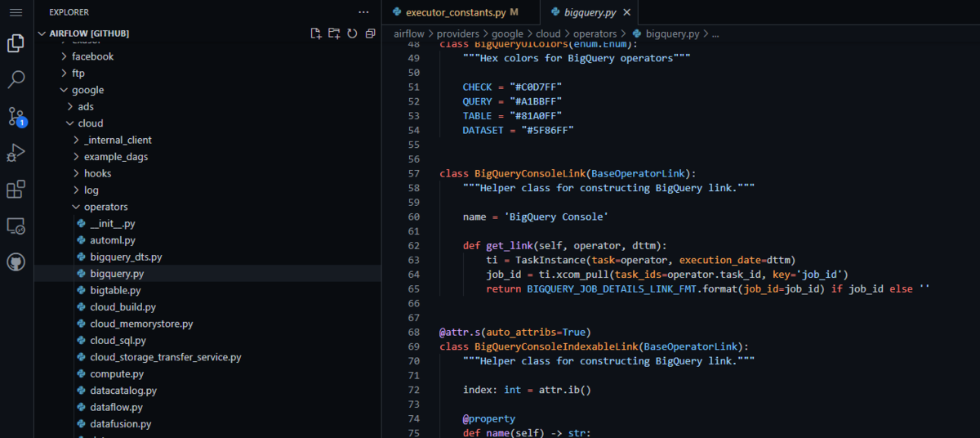Click cloud breadcrumb segment
Viewport: 980px width, 438px height.
(548, 34)
